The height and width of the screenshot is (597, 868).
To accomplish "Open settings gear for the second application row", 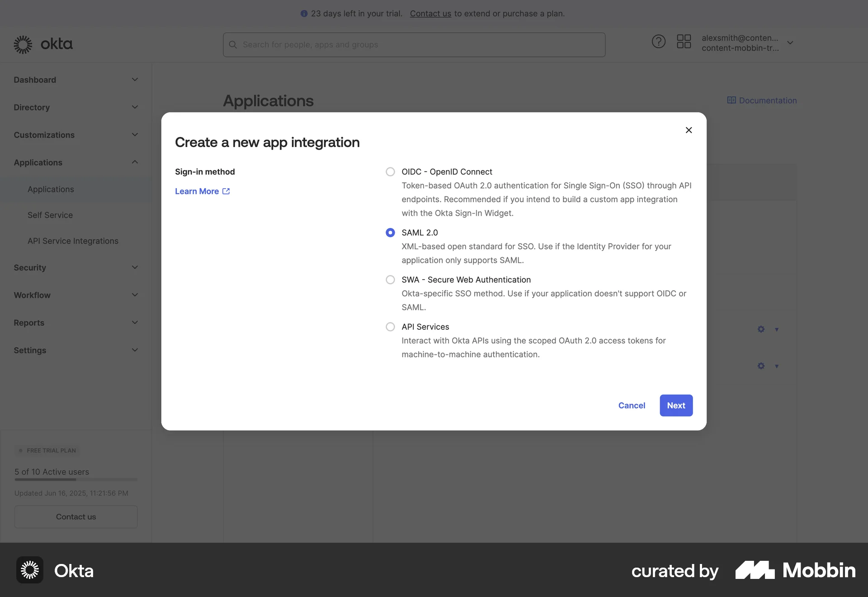I will click(761, 366).
